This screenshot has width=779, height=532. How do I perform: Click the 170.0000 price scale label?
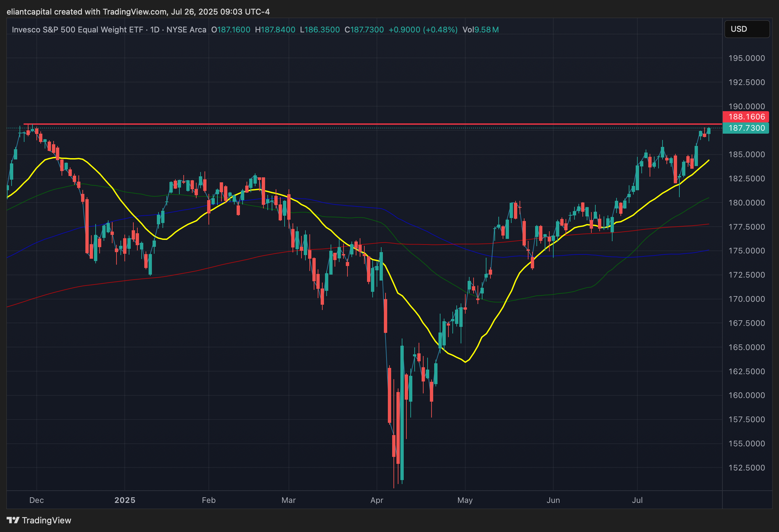747,299
